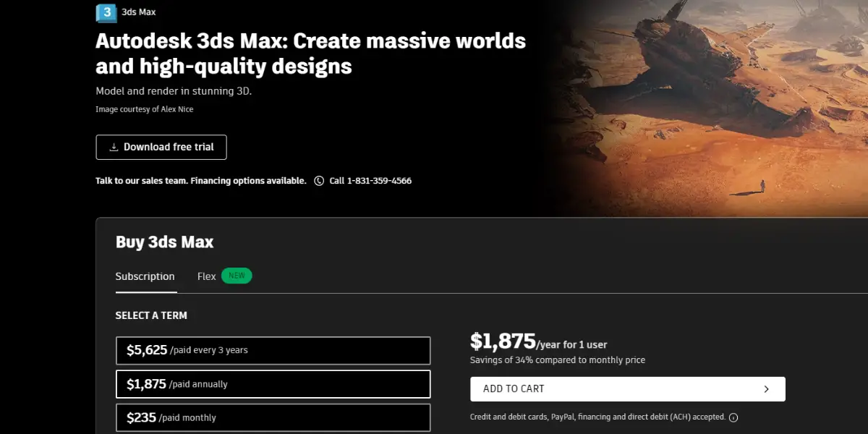The width and height of the screenshot is (868, 434).
Task: Click the Buy 3ds Max heading
Action: (x=164, y=242)
